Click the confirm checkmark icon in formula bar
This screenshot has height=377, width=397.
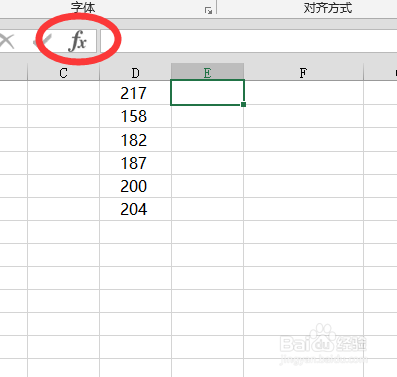[43, 41]
